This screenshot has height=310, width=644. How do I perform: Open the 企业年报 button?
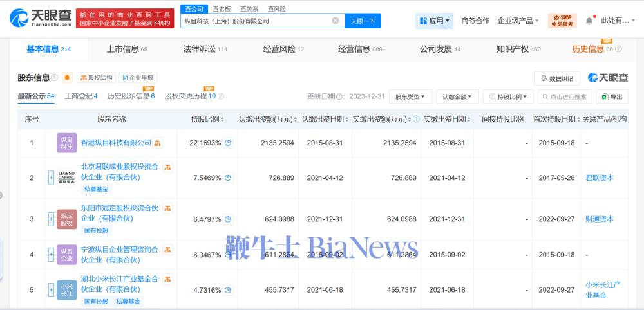[x=138, y=77]
